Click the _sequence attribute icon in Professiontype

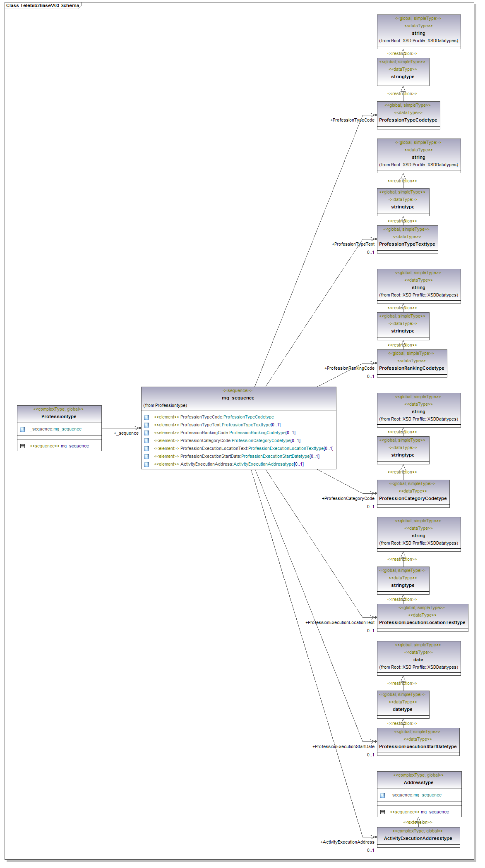[x=22, y=429]
